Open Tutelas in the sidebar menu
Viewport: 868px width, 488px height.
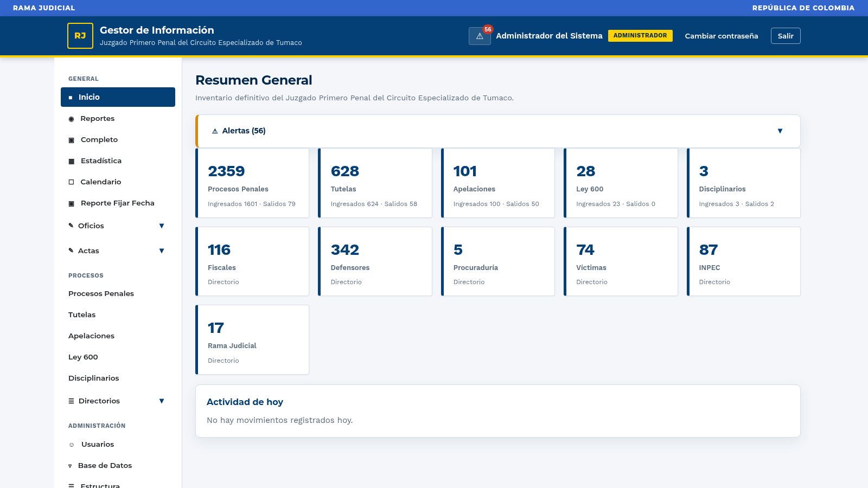click(118, 314)
